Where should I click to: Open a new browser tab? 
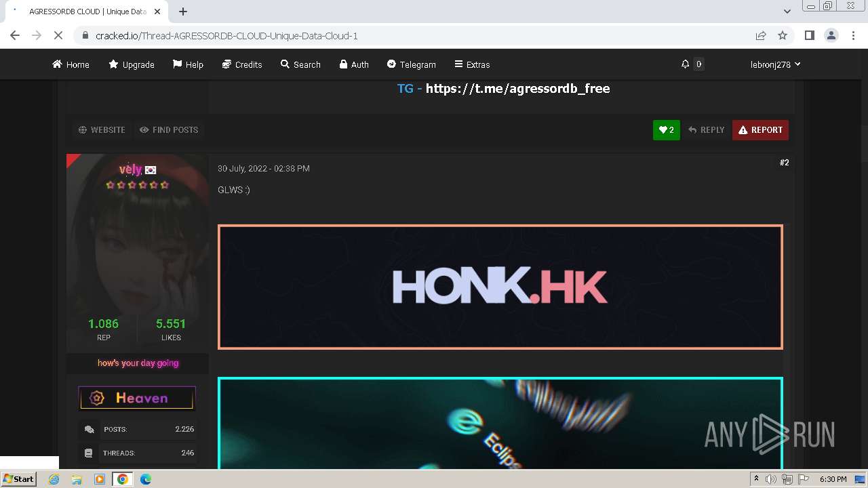pos(183,12)
